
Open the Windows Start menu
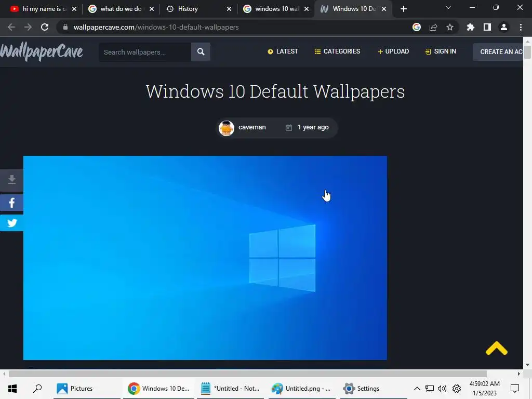12,389
